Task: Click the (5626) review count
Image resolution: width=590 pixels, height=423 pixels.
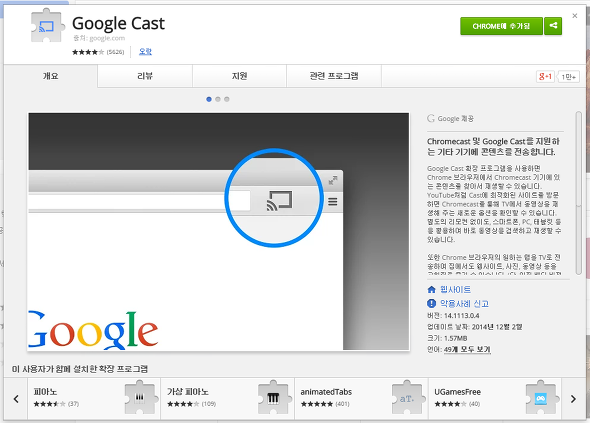Action: [115, 52]
